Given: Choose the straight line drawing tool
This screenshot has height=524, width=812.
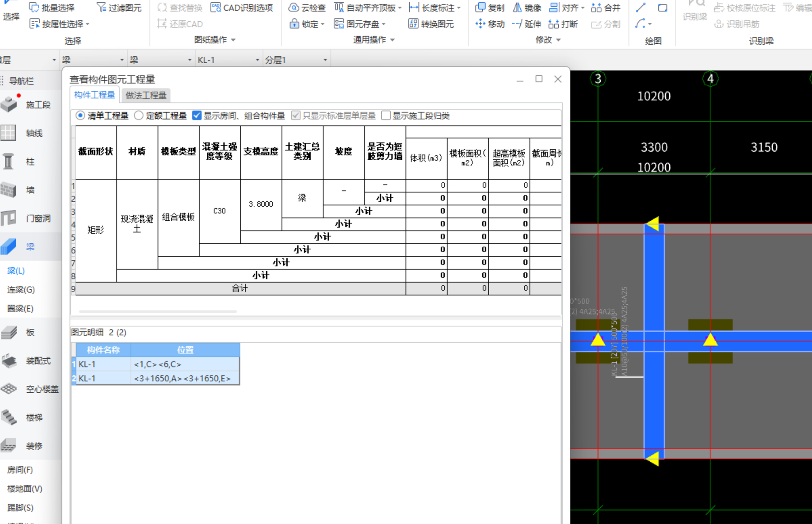Looking at the screenshot, I should click(x=640, y=7).
